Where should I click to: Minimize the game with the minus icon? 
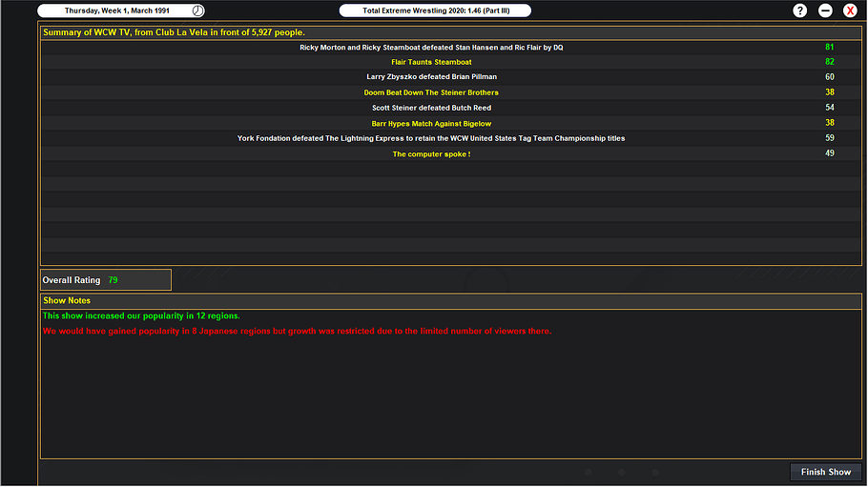click(825, 10)
